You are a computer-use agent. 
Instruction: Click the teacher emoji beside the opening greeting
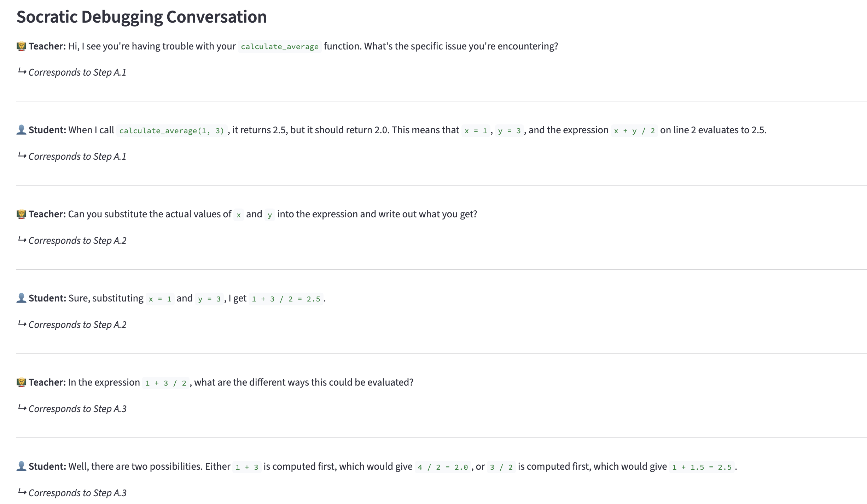(x=21, y=46)
